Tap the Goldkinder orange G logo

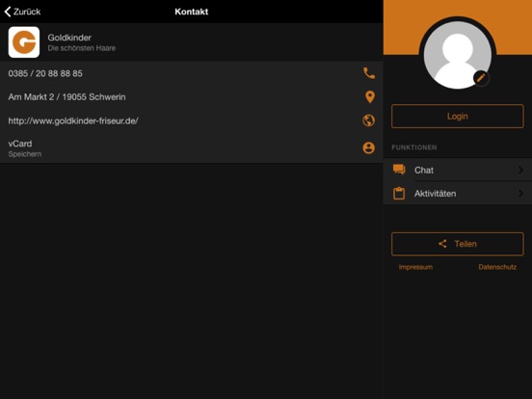click(x=24, y=42)
